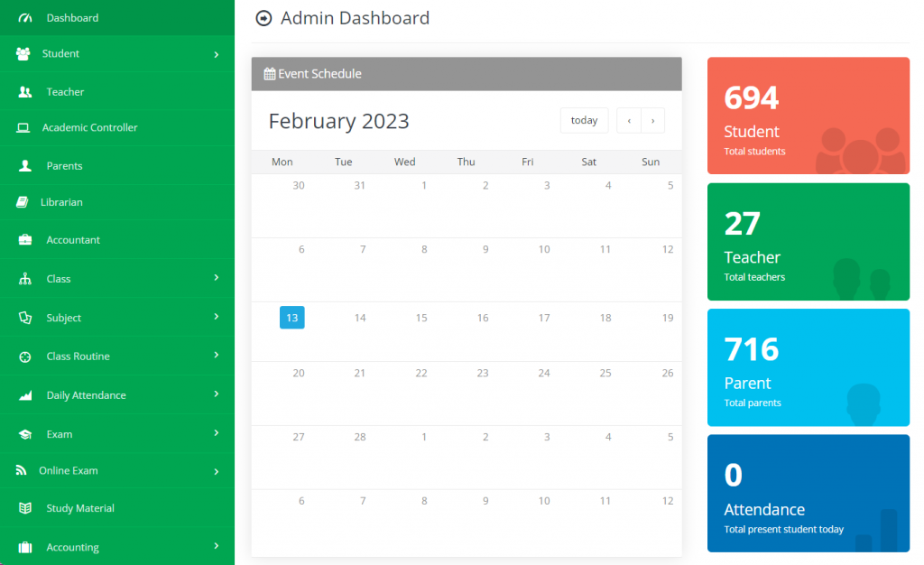Click the Librarian book icon
924x565 pixels.
click(x=23, y=202)
